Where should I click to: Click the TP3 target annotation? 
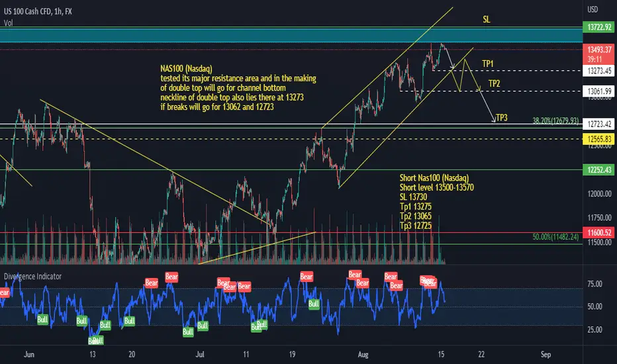[x=502, y=118]
